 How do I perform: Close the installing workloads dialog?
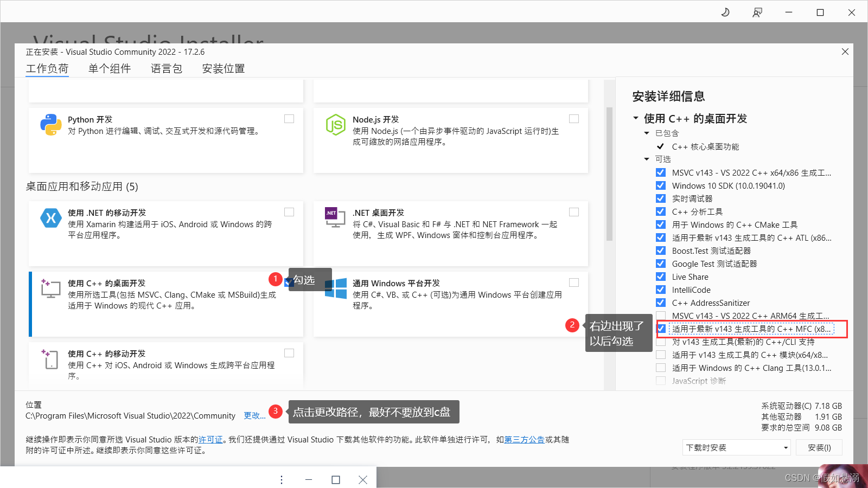coord(845,52)
